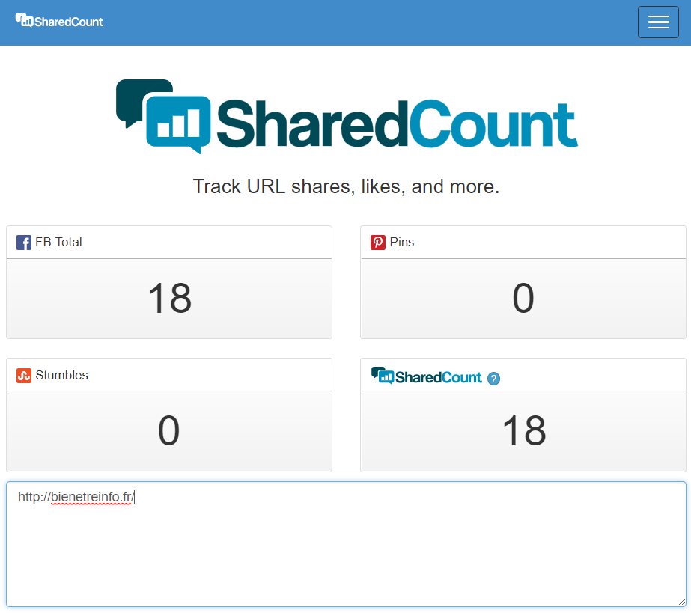The width and height of the screenshot is (691, 616).
Task: Open the SharedCount question mark help icon
Action: tap(493, 379)
